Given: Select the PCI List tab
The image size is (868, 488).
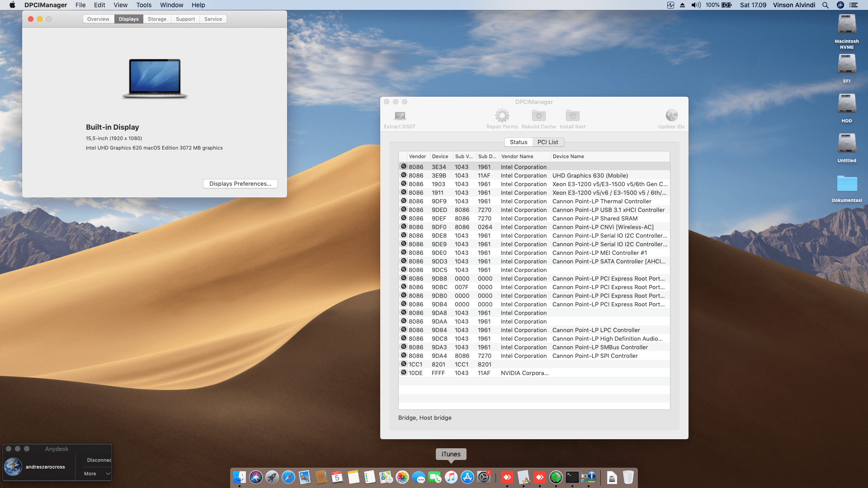Looking at the screenshot, I should point(547,142).
